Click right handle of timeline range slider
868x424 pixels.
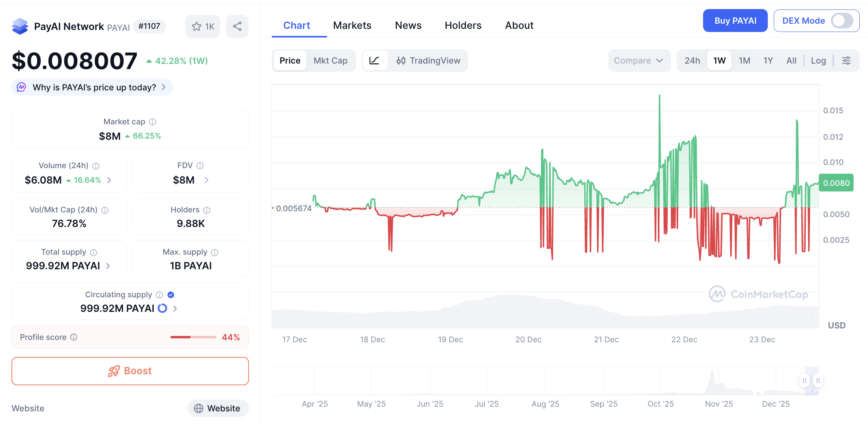click(818, 381)
